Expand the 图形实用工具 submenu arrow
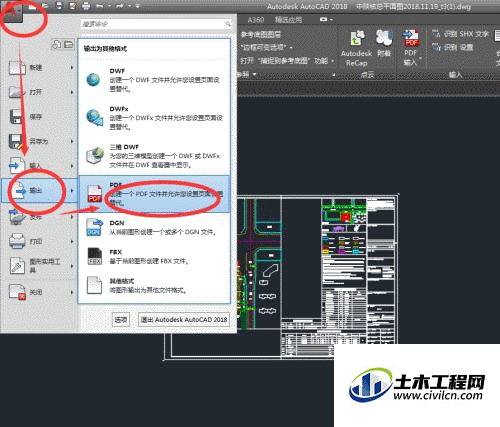Viewport: 500px width, 427px height. pyautogui.click(x=72, y=266)
